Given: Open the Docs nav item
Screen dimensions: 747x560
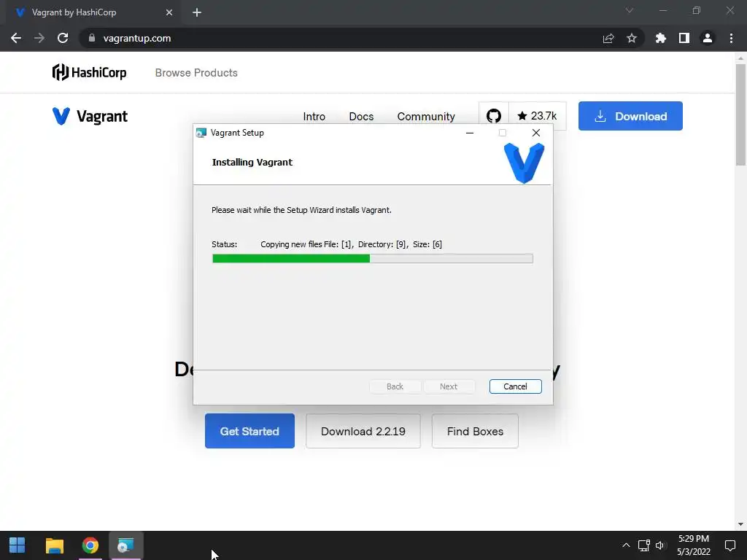Looking at the screenshot, I should click(x=361, y=117).
